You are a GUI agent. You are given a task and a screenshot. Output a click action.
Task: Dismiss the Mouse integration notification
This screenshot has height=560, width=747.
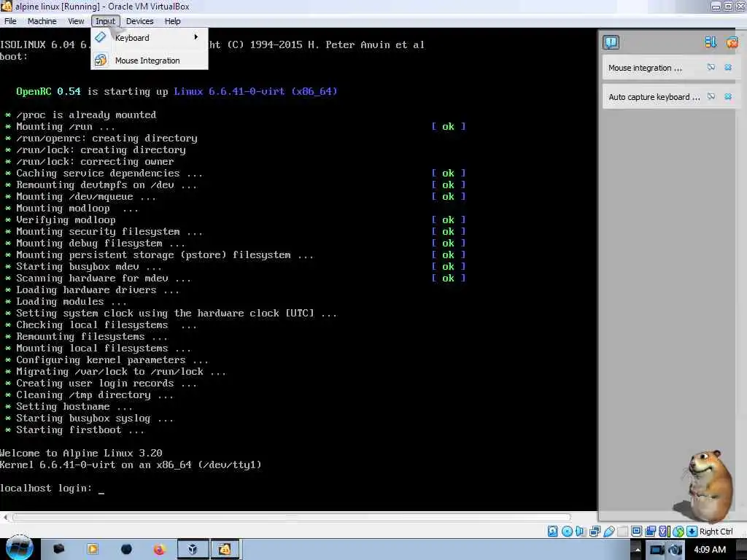pos(728,68)
